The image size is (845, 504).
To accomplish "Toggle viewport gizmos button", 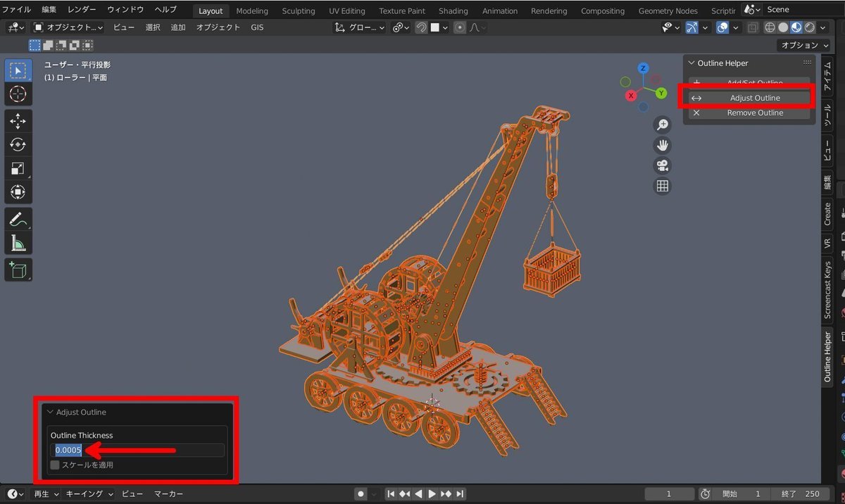I will [x=693, y=27].
